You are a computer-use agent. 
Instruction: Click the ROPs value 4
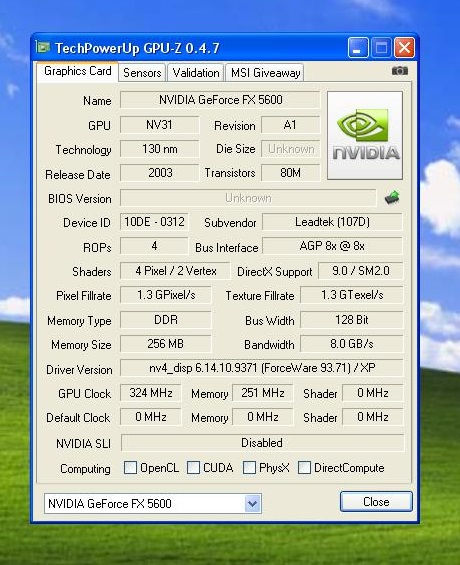154,246
